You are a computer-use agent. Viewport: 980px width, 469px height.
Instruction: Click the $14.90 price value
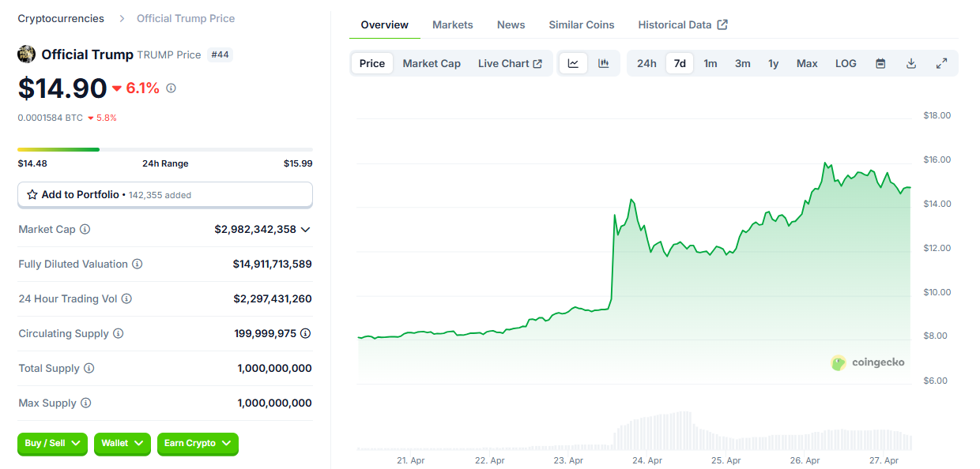click(x=62, y=88)
